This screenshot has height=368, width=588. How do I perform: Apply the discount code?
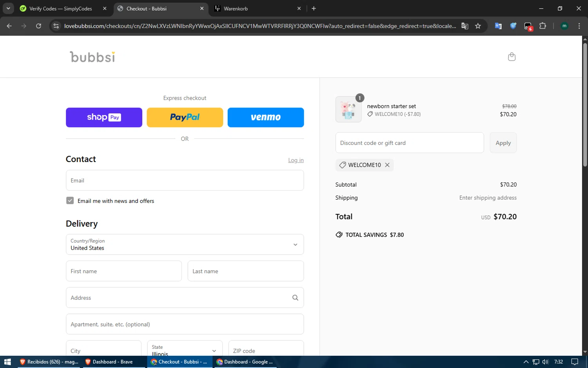click(503, 143)
